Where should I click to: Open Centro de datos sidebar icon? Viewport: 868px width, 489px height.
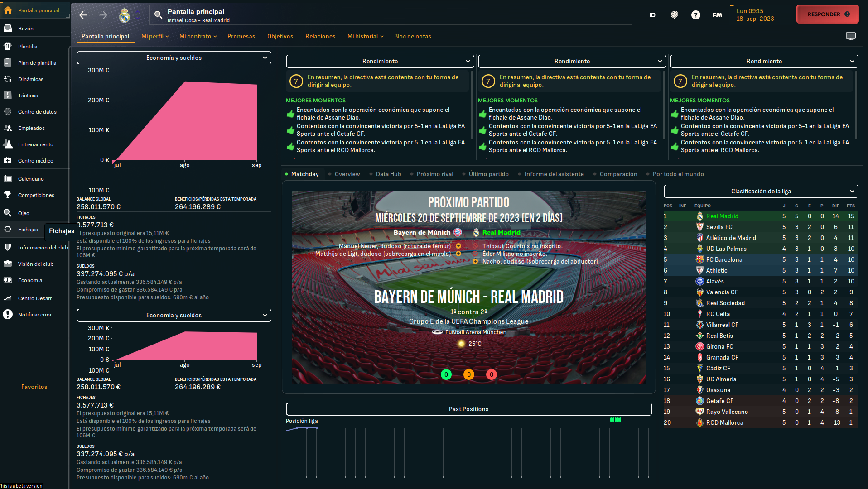pos(8,111)
